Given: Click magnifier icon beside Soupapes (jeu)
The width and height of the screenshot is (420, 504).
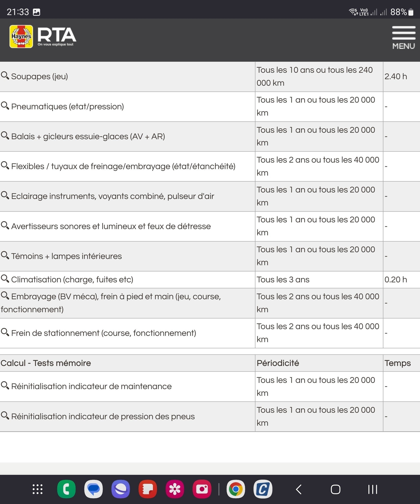Looking at the screenshot, I should [x=5, y=76].
